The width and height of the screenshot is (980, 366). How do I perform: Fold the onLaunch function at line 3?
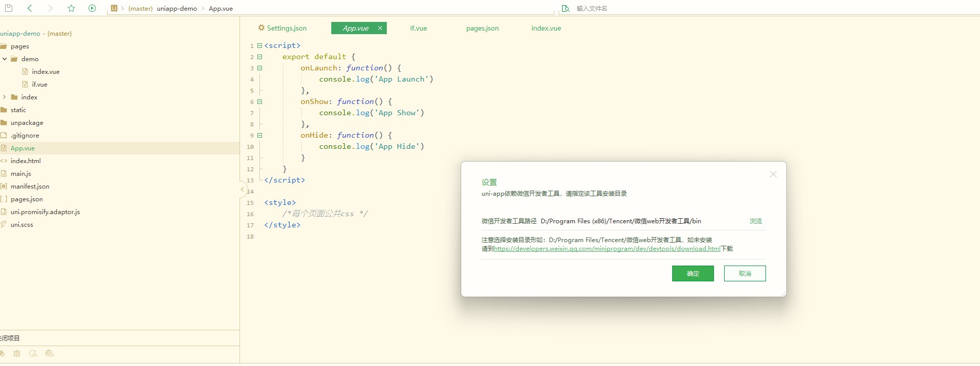(x=259, y=68)
